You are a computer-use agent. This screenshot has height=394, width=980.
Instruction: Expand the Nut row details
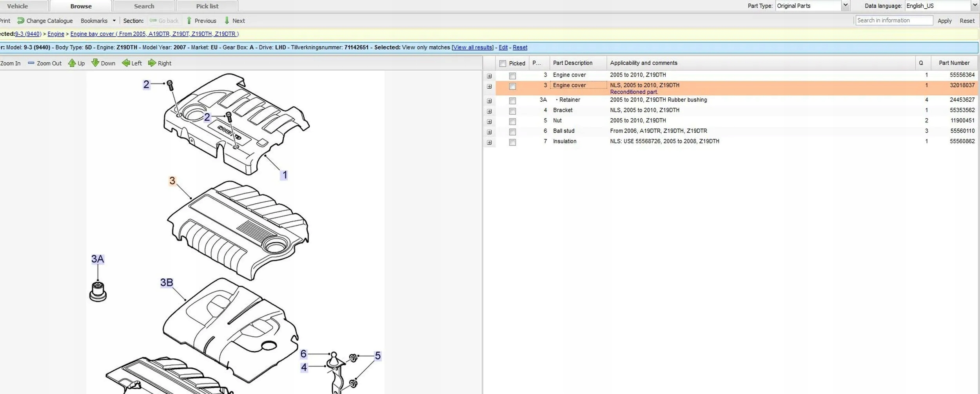tap(489, 122)
